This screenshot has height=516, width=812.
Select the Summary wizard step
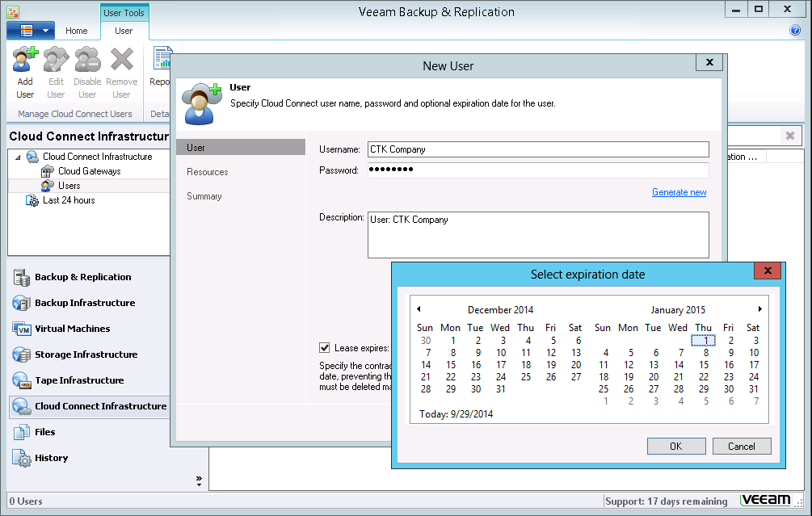pyautogui.click(x=204, y=196)
